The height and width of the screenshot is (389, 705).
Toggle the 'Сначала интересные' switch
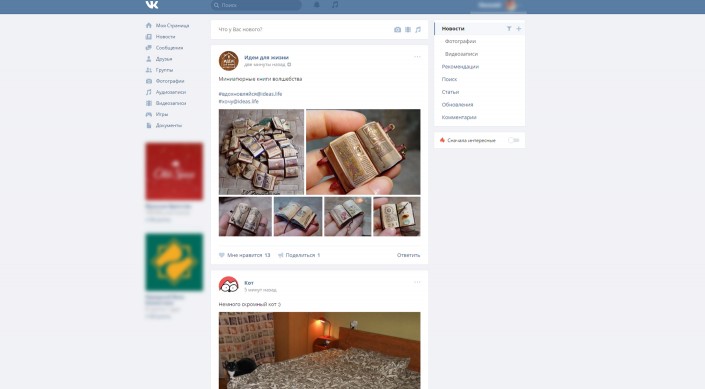[x=513, y=140]
